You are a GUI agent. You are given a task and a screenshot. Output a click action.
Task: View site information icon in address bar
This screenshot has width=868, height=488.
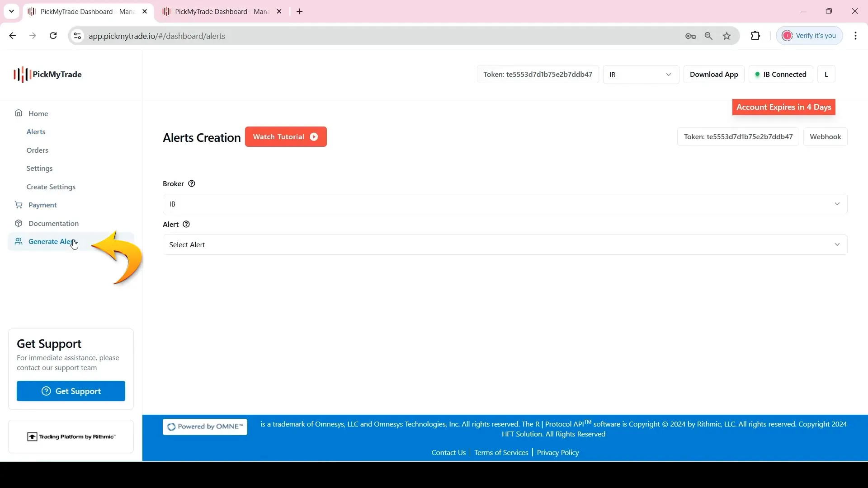pyautogui.click(x=77, y=36)
